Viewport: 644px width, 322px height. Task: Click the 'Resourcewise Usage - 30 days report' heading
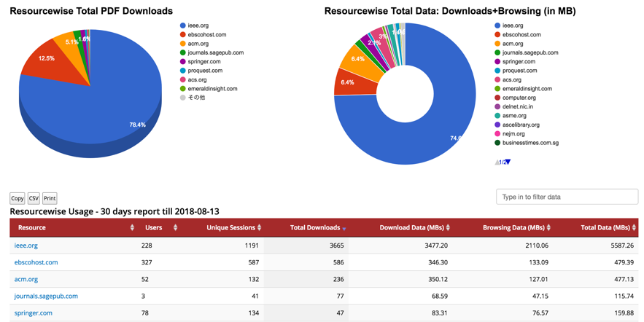tap(115, 212)
